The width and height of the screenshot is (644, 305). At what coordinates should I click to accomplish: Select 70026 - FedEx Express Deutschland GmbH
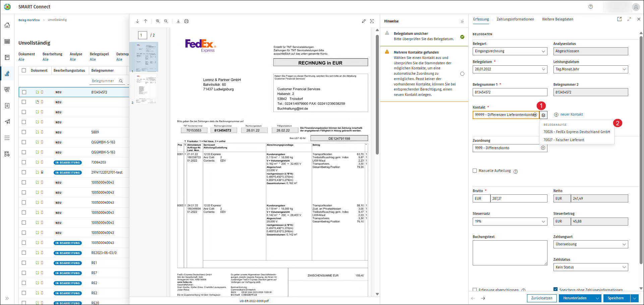coord(577,132)
